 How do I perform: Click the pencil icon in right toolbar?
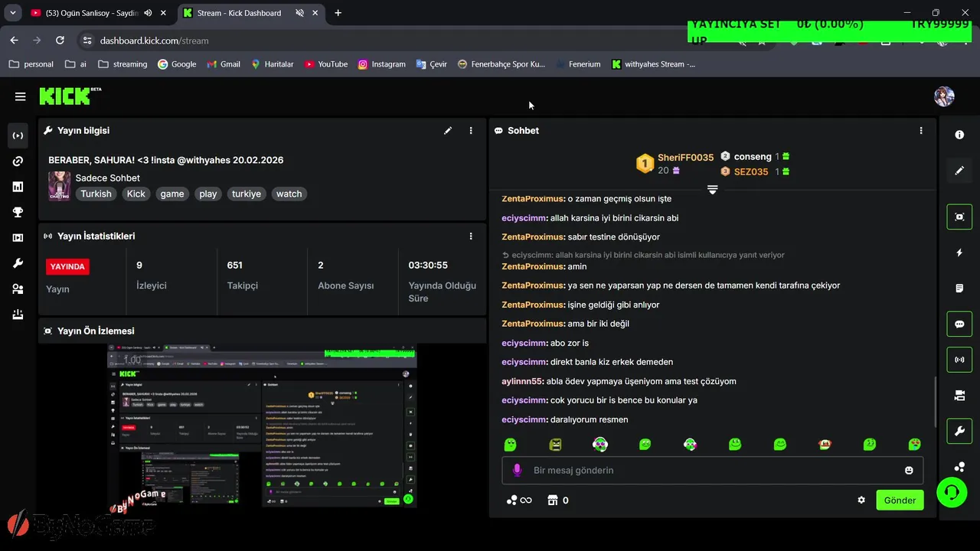pyautogui.click(x=959, y=171)
